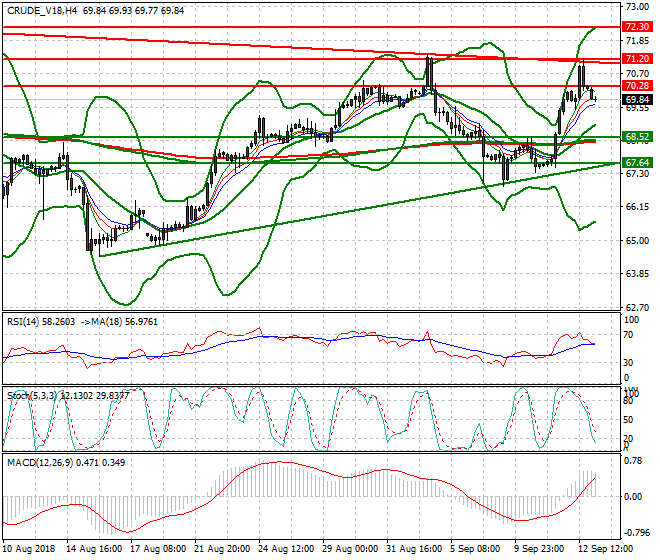
Task: Click the 63.85 price scale value
Action: (637, 274)
